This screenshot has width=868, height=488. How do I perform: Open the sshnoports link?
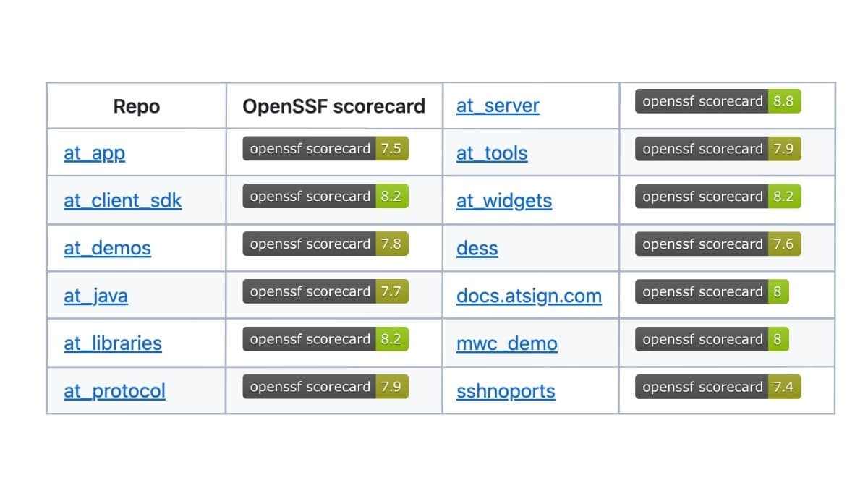(x=506, y=391)
